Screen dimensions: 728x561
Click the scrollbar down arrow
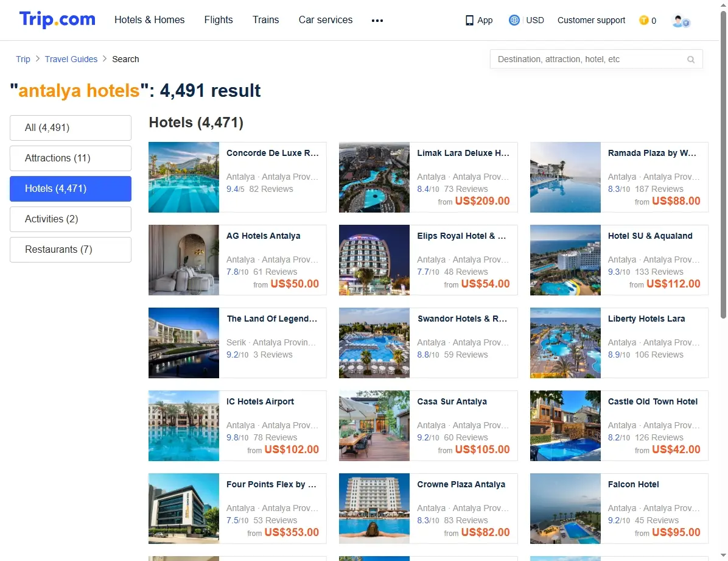tap(723, 556)
